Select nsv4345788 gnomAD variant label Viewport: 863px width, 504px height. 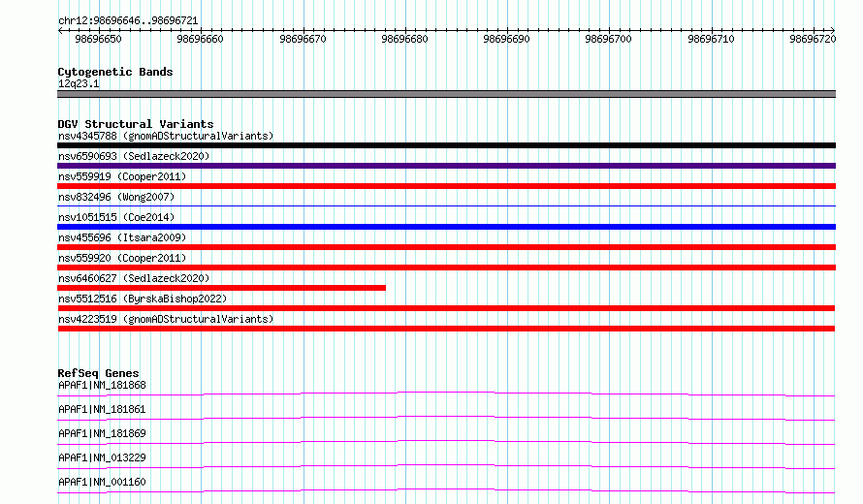pyautogui.click(x=166, y=136)
